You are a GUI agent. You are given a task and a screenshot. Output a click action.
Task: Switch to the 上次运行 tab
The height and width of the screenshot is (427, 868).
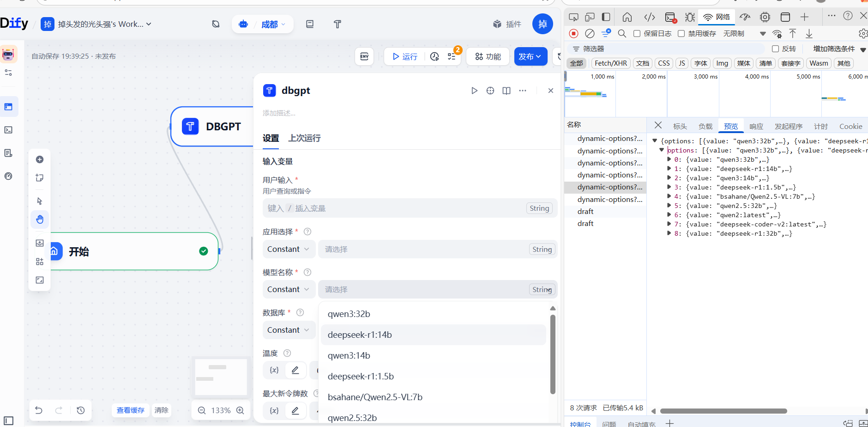click(x=303, y=138)
